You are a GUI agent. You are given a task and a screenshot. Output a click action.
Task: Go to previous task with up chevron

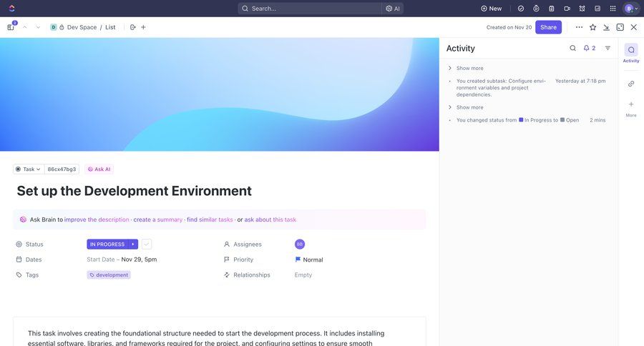(x=24, y=27)
